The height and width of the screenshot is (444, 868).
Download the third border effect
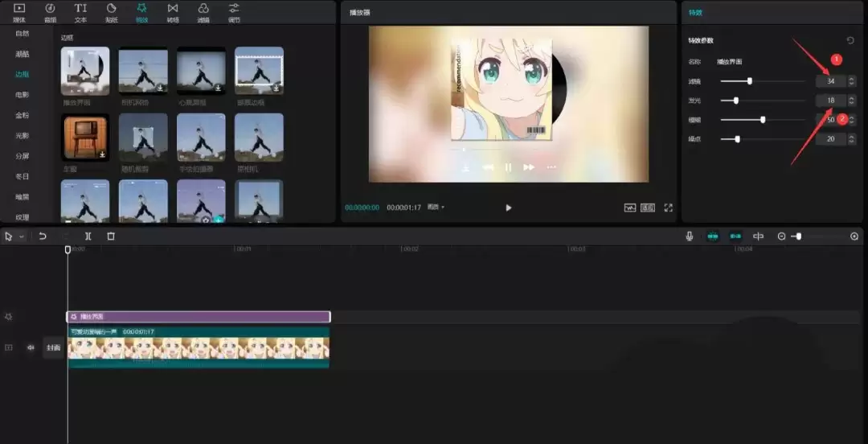coord(218,88)
